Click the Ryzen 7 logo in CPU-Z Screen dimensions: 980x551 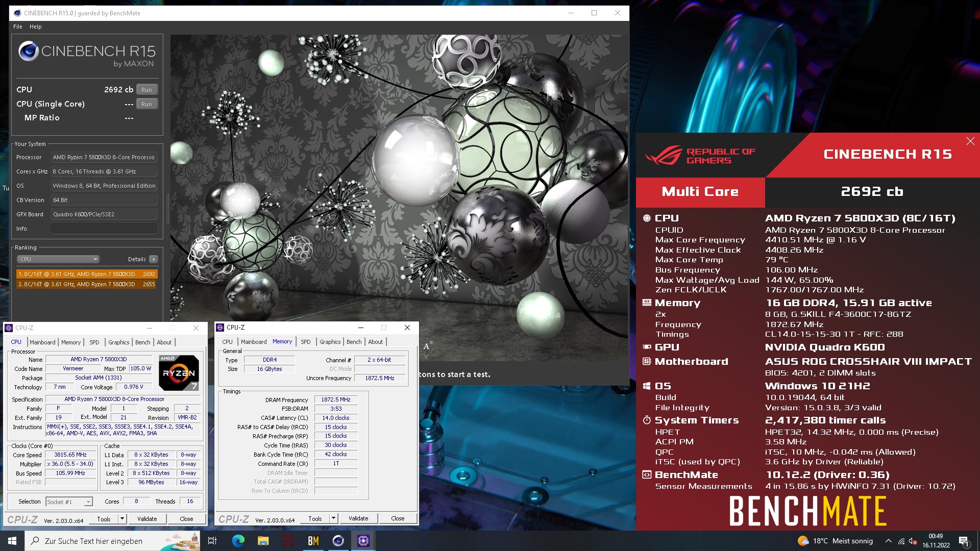[x=179, y=372]
